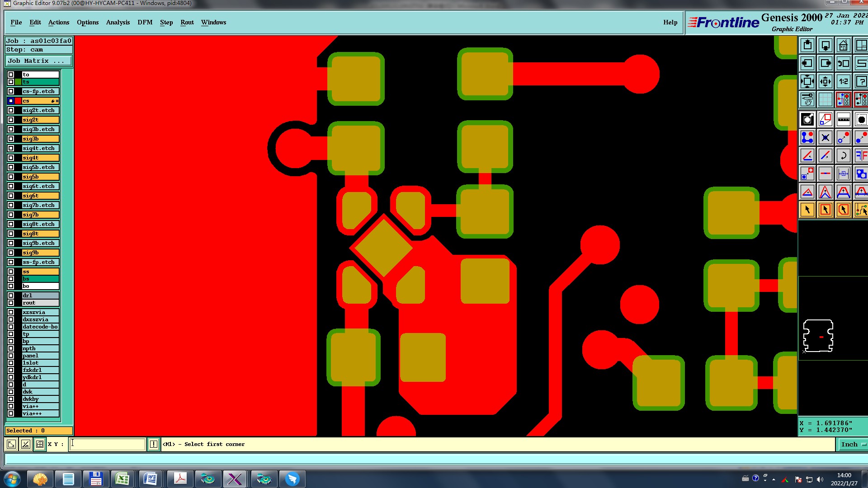The height and width of the screenshot is (488, 868).
Task: Open the Job Matrix expander
Action: [38, 61]
